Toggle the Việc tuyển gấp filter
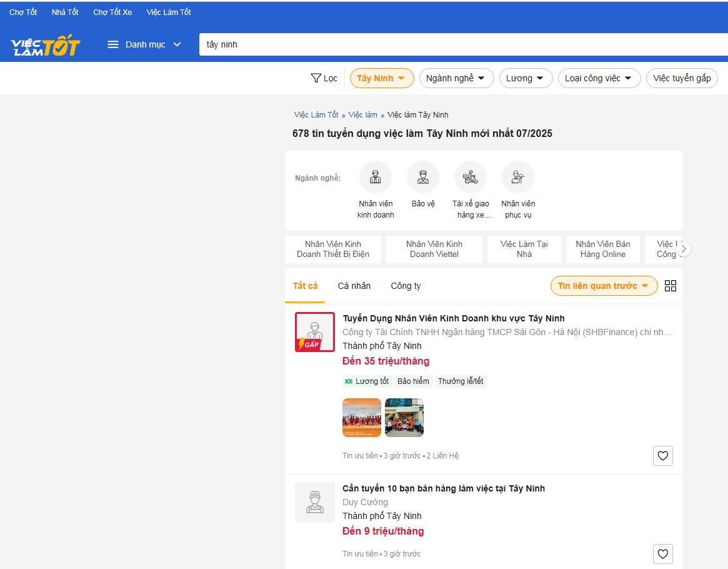Image resolution: width=728 pixels, height=569 pixels. (x=682, y=78)
